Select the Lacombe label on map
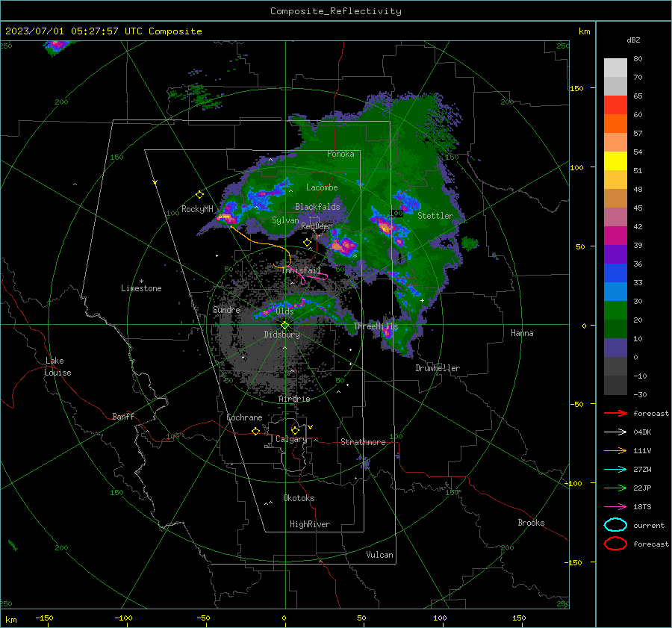Screen dimensions: 672x628 click(x=322, y=187)
